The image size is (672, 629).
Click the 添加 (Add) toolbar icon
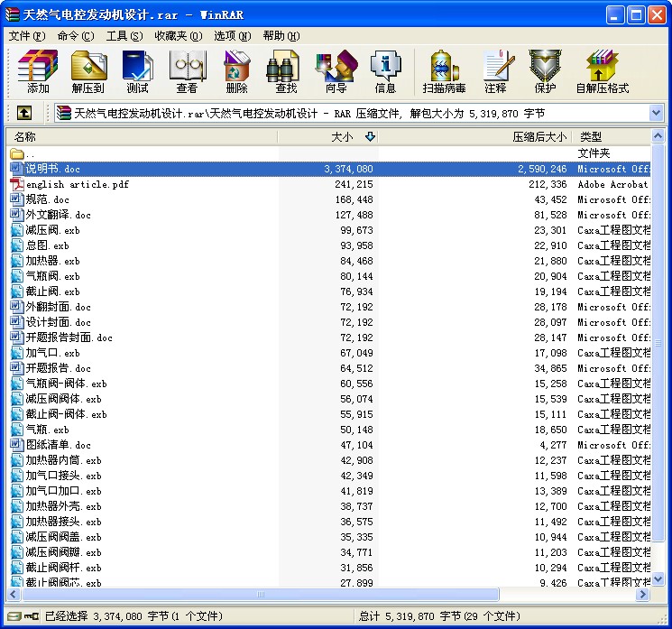point(38,71)
